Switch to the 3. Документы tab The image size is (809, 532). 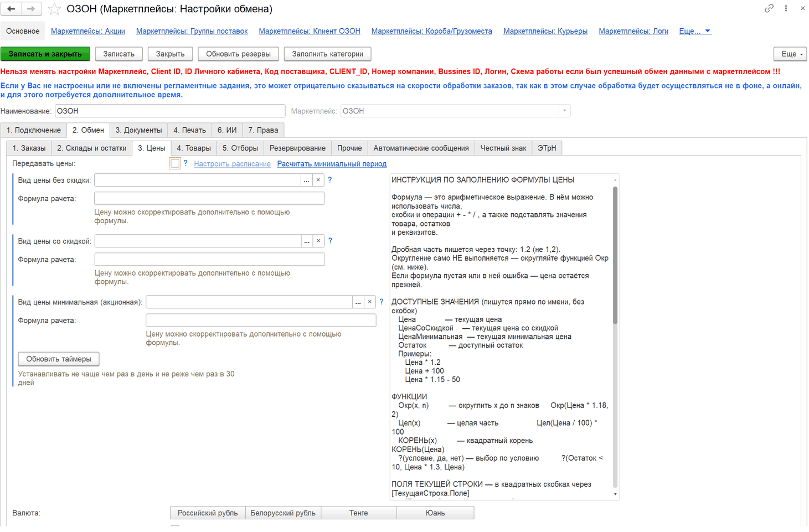[x=139, y=130]
